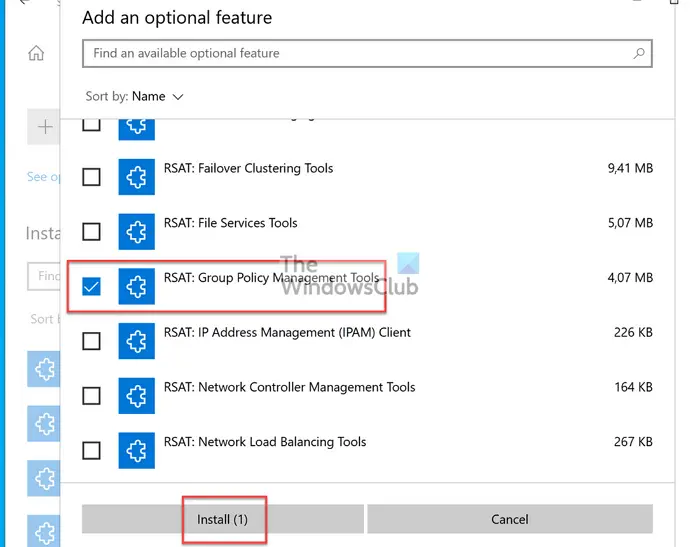Click the 4,07 MB size value

(630, 278)
